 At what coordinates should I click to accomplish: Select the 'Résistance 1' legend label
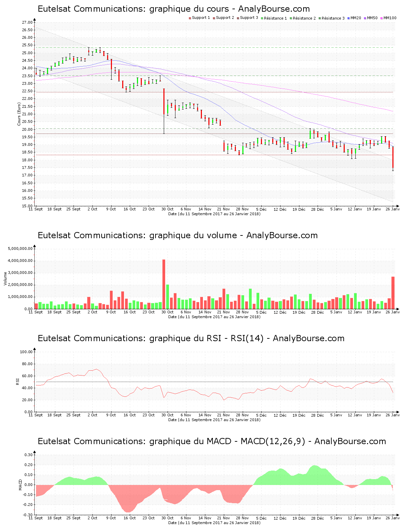(x=275, y=18)
